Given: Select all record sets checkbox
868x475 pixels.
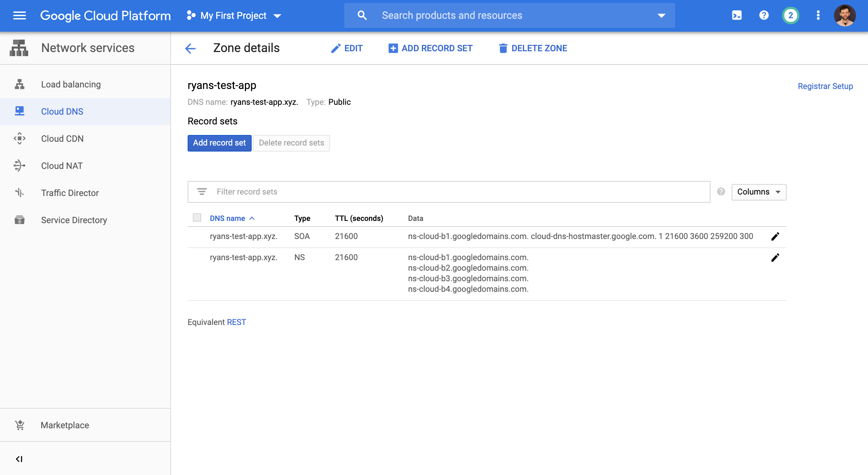Looking at the screenshot, I should point(197,218).
